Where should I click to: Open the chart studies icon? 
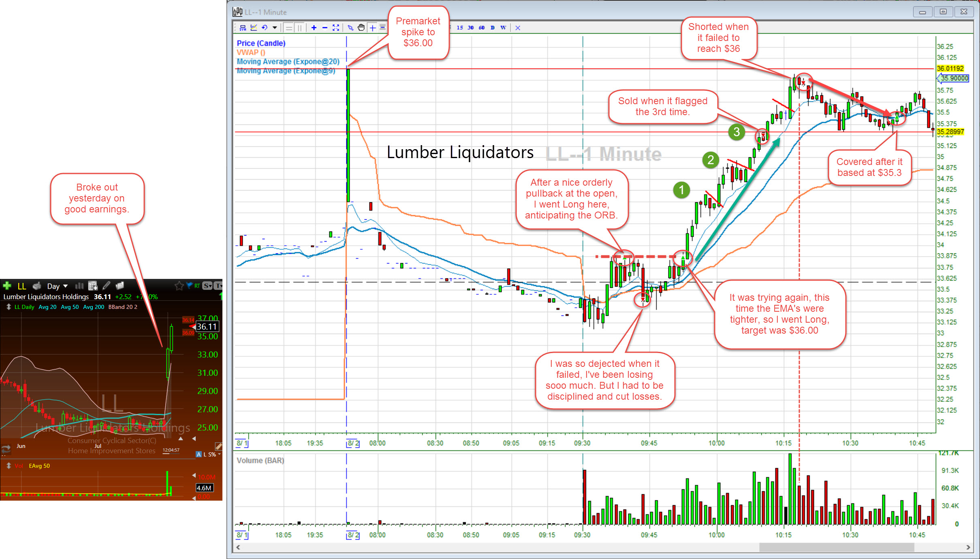[x=254, y=28]
